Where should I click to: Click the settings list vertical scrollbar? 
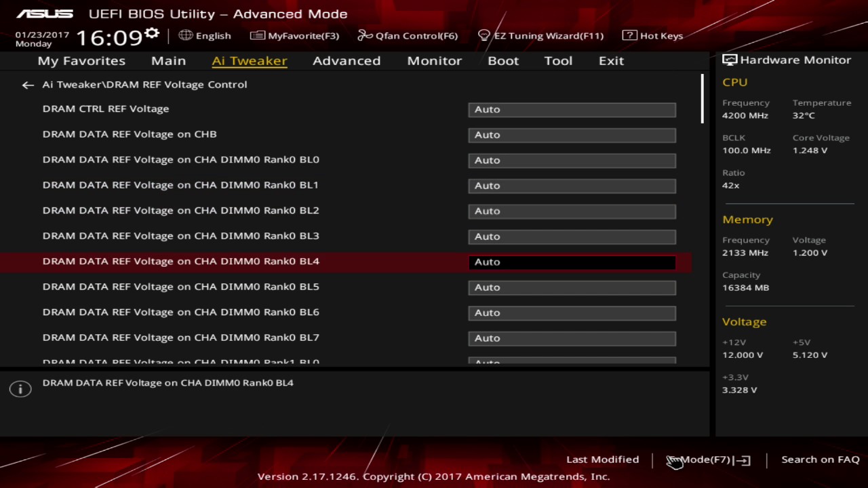702,99
